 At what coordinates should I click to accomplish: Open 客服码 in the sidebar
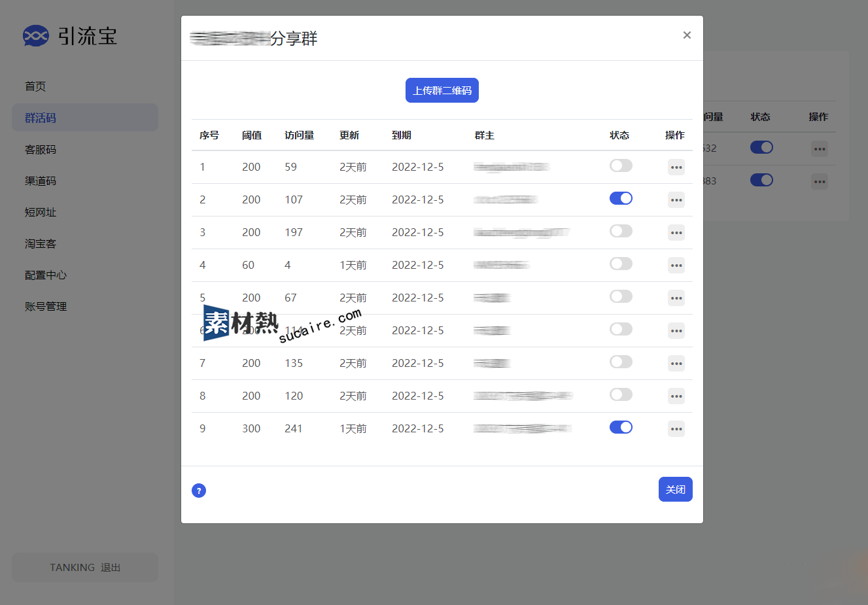click(41, 150)
